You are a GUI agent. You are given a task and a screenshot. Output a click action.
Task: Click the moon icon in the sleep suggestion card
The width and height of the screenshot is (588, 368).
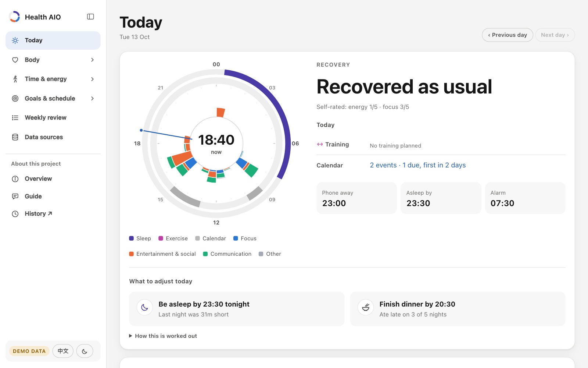tap(145, 307)
